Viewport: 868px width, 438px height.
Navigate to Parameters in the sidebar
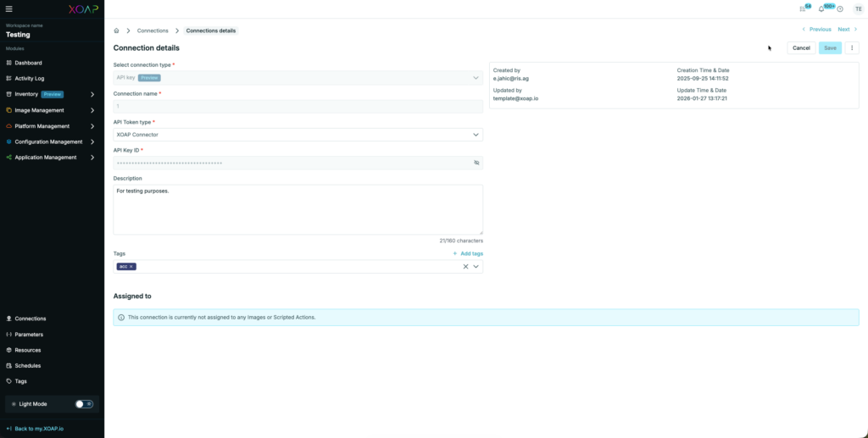coord(29,335)
